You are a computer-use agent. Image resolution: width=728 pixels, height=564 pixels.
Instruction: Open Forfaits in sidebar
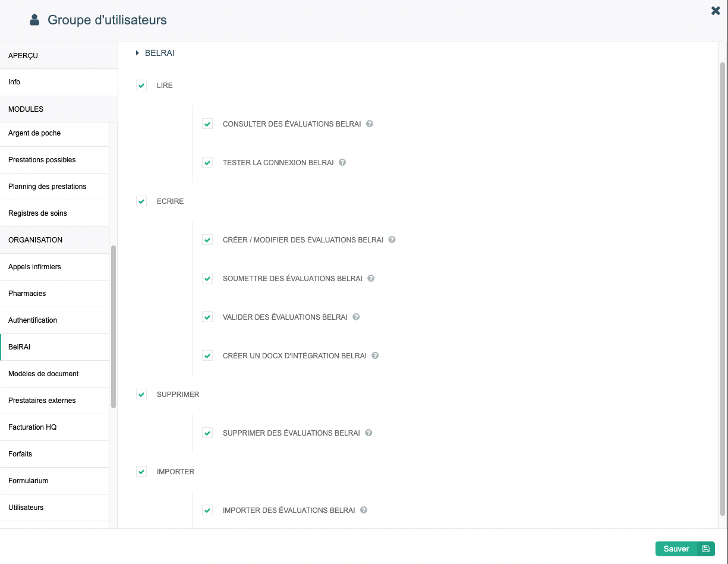pos(55,454)
